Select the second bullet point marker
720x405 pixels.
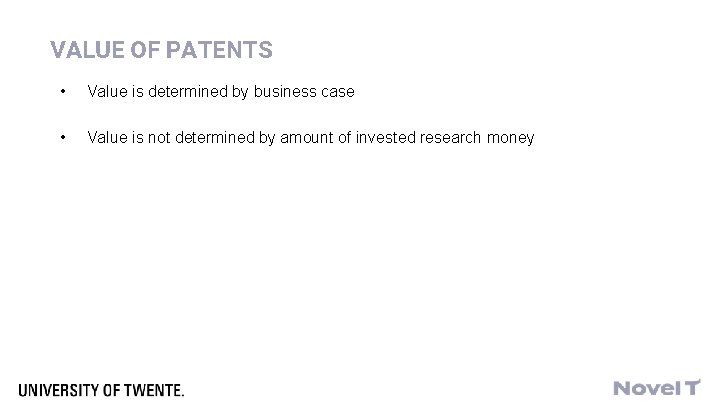[x=63, y=137]
